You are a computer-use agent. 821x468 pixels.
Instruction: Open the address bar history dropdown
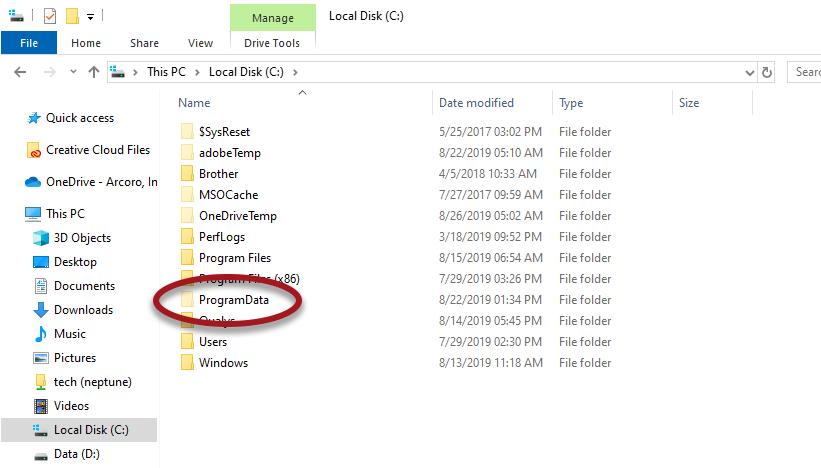coord(750,72)
